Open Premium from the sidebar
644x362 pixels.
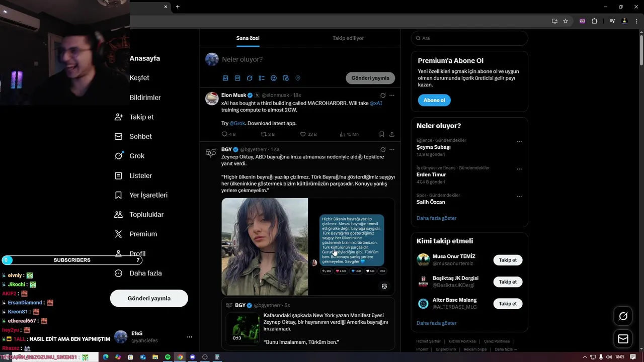click(136, 234)
